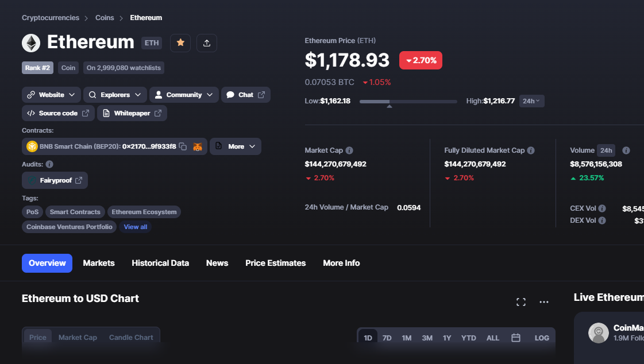The width and height of the screenshot is (644, 364).
Task: Add contract to MetaMask via fox icon
Action: (x=198, y=146)
